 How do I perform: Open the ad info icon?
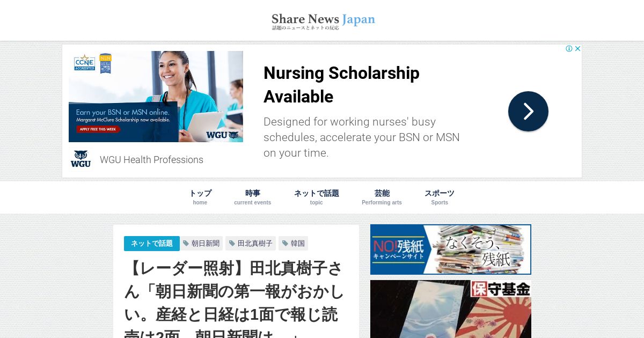569,48
